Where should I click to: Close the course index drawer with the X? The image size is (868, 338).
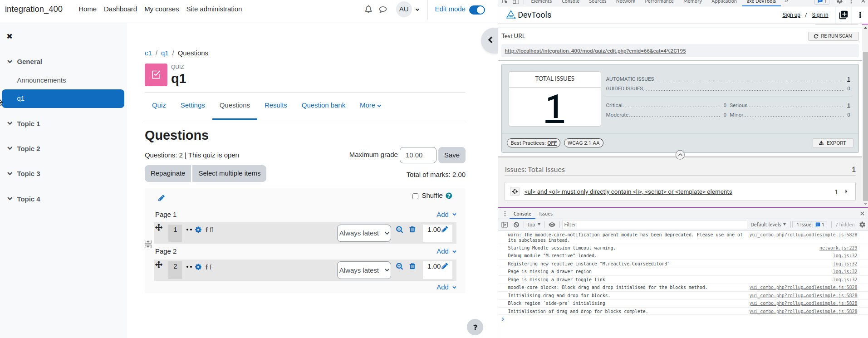pos(10,36)
